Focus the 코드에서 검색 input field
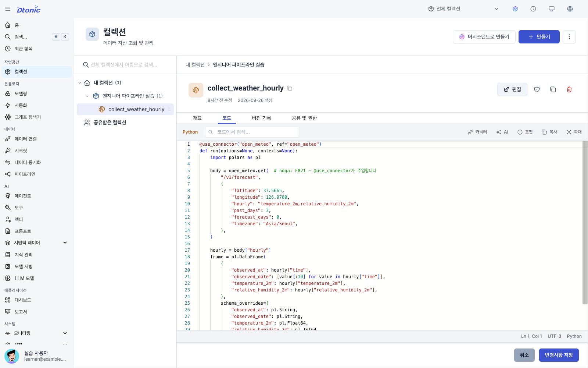The width and height of the screenshot is (588, 368). (252, 132)
